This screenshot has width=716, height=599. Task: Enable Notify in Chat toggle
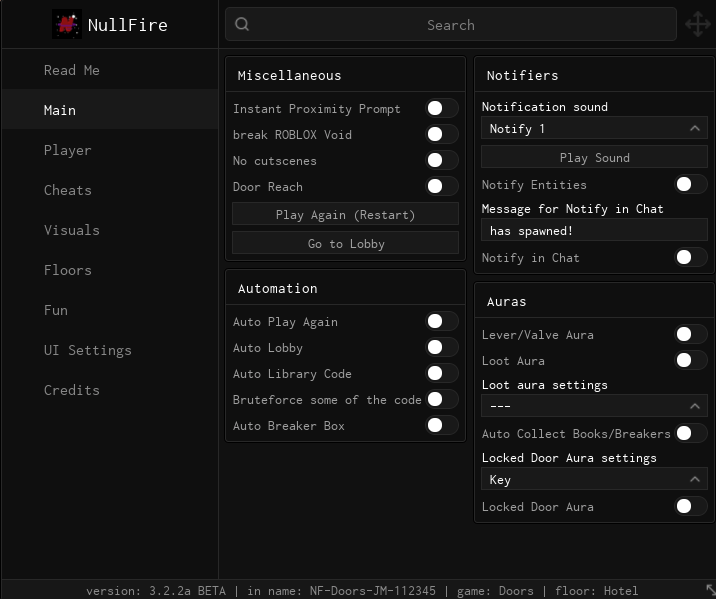[690, 257]
